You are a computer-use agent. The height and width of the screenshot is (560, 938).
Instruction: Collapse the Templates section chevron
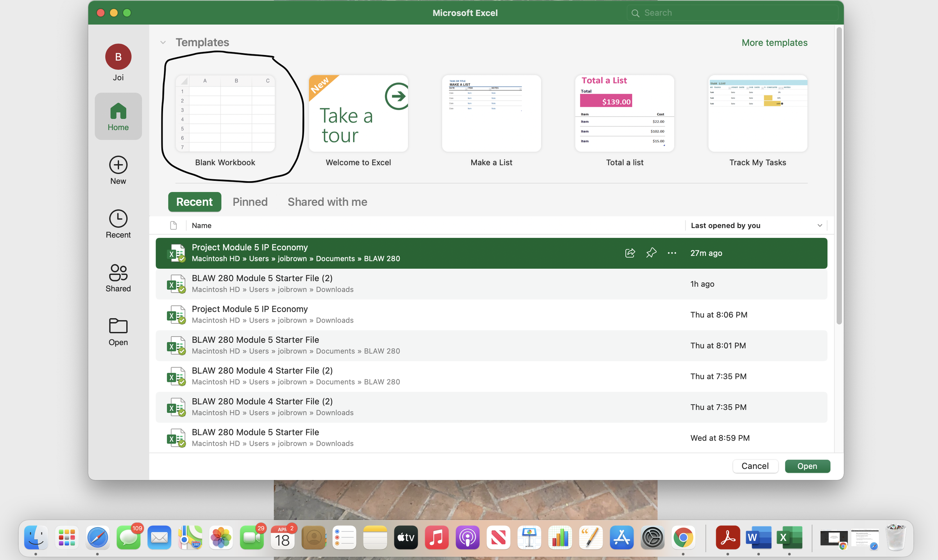[163, 42]
